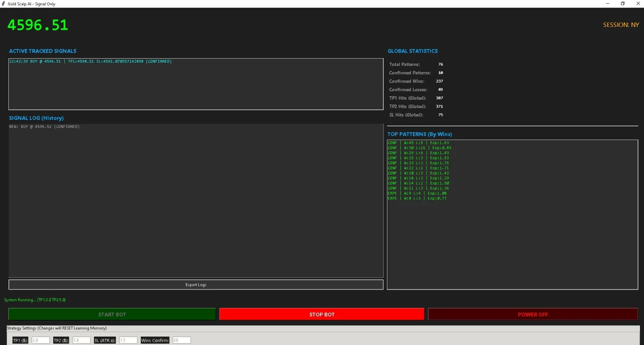Image resolution: width=644 pixels, height=345 pixels.
Task: Click the ACTIVE TRACKED SIGNALS heading
Action: tap(43, 51)
